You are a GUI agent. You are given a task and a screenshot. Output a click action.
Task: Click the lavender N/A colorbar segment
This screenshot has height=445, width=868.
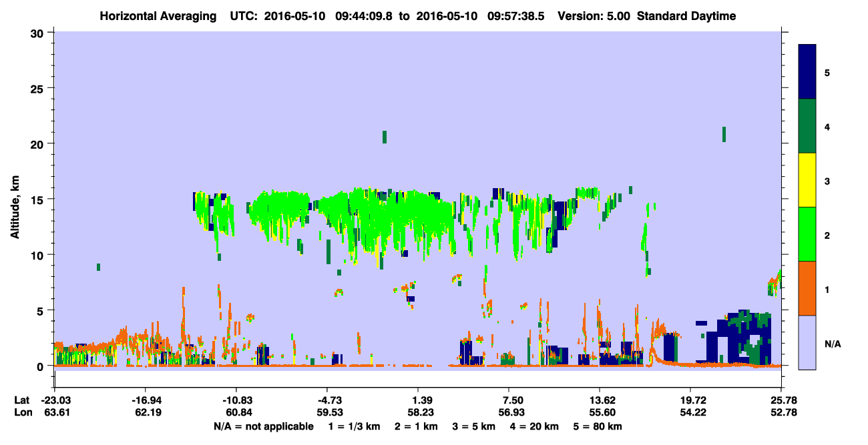(807, 342)
